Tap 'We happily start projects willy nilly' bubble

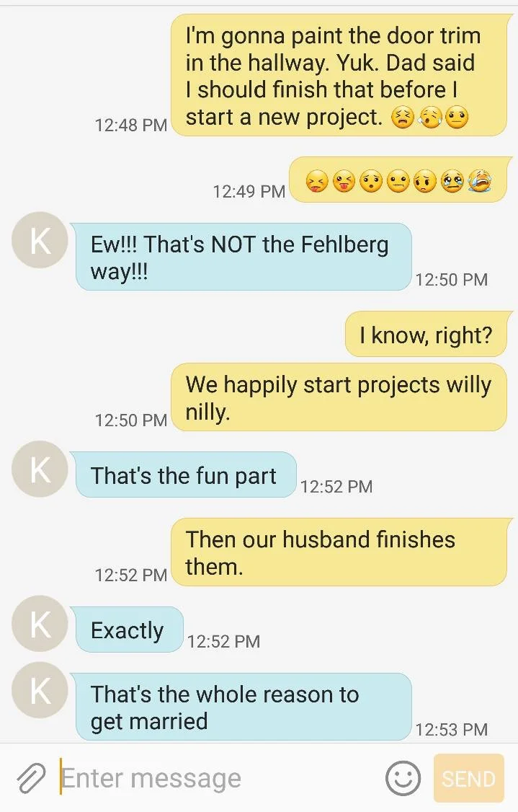(x=339, y=397)
